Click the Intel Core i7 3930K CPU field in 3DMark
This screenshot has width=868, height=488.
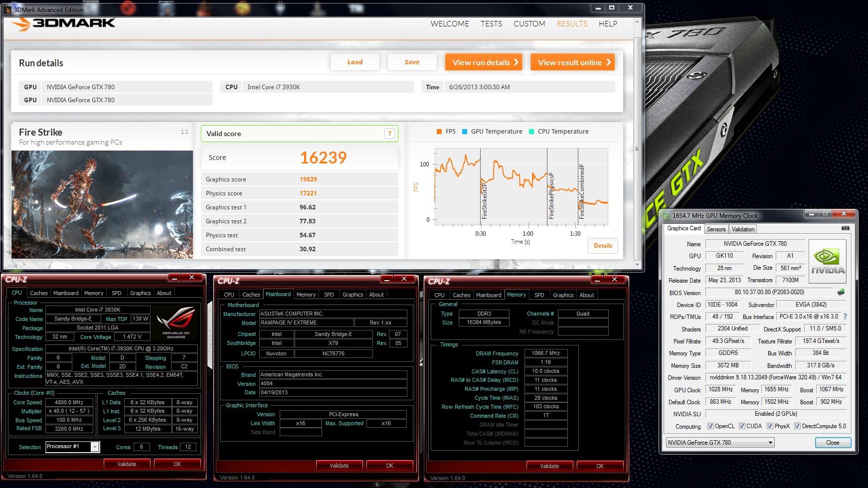click(x=328, y=87)
